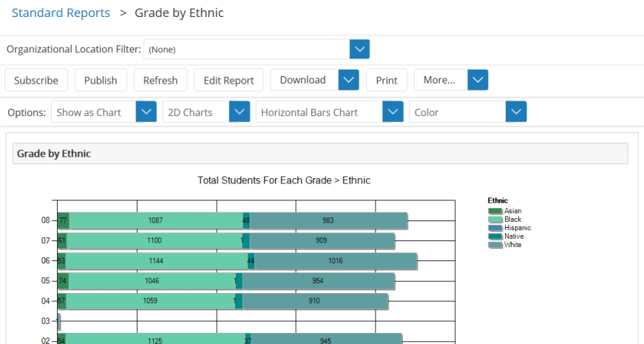This screenshot has width=644, height=344.
Task: Click the Download button
Action: 303,80
